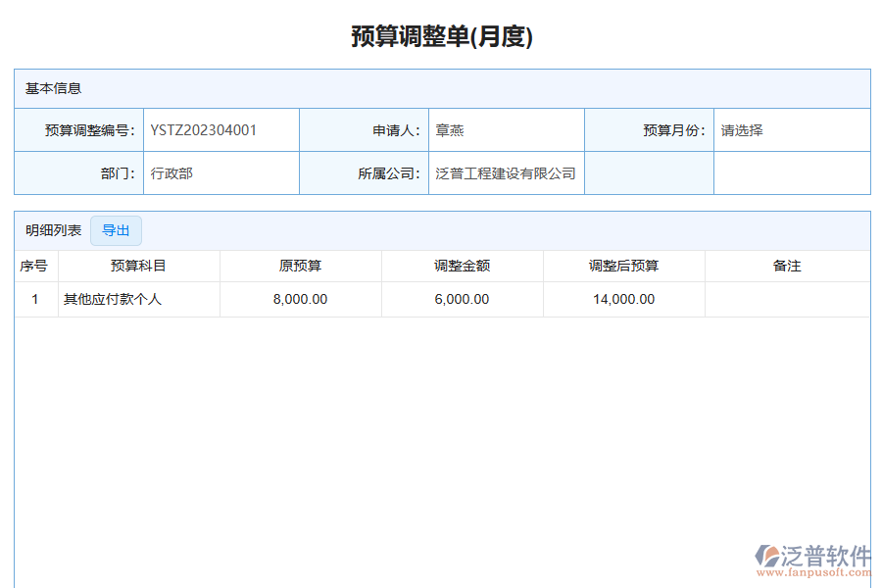Click the 导出 export button
The image size is (882, 588).
[115, 230]
